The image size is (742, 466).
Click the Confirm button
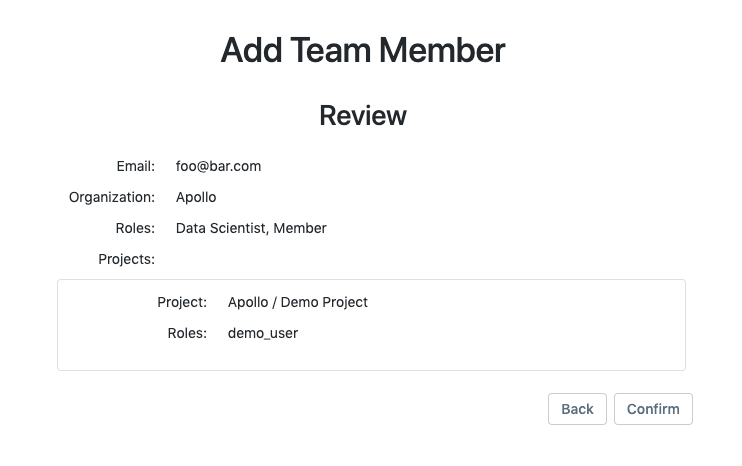[653, 409]
